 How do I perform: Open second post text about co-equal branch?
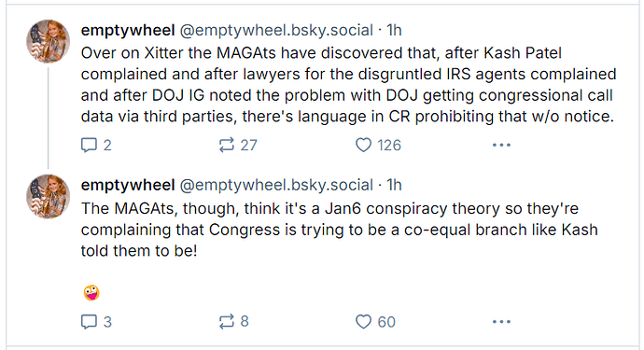click(x=339, y=230)
